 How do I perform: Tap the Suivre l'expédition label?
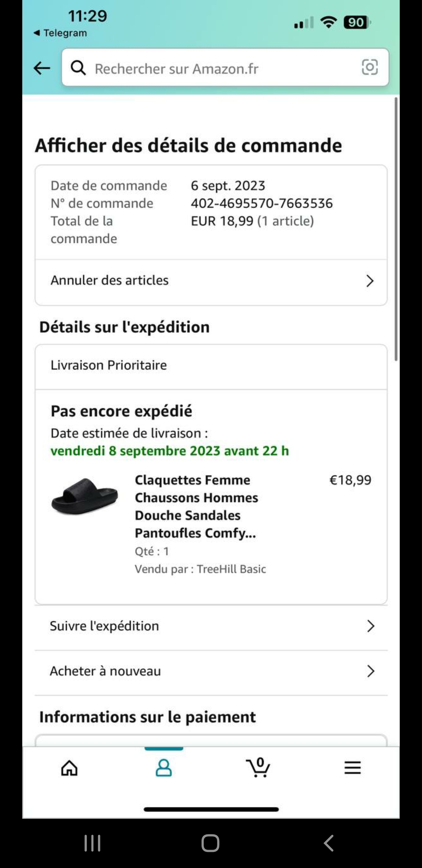pos(104,626)
